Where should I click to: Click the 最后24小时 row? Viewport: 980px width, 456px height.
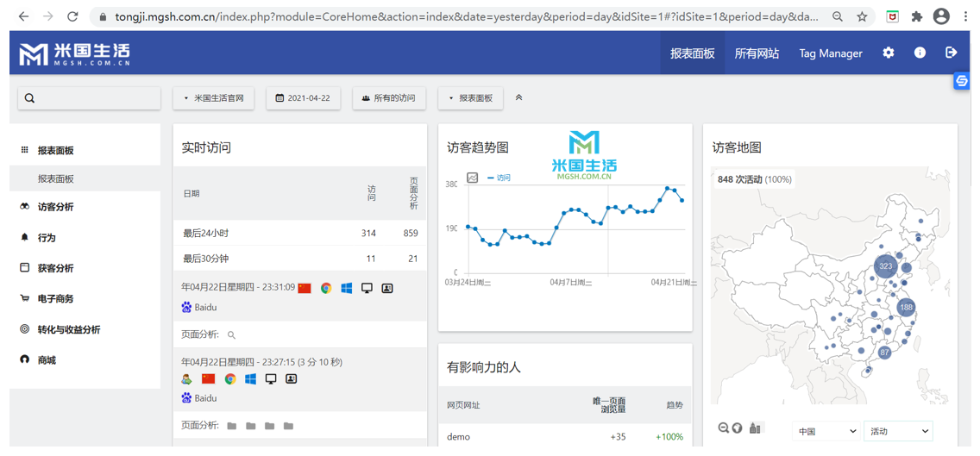click(x=300, y=233)
